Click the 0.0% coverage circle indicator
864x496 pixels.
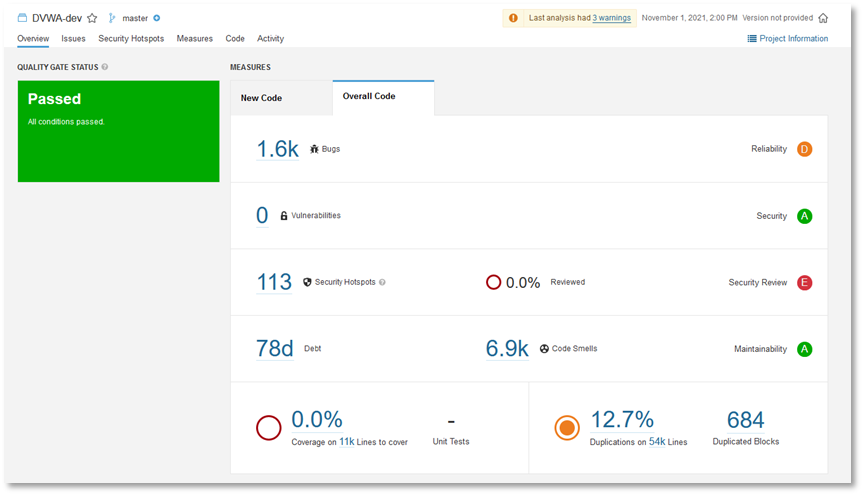click(268, 428)
